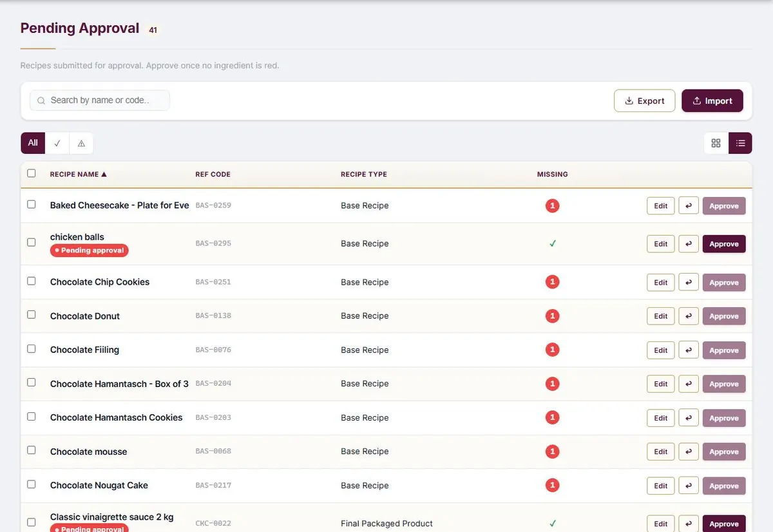The width and height of the screenshot is (773, 532).
Task: Switch to list view layout icon
Action: tap(740, 143)
